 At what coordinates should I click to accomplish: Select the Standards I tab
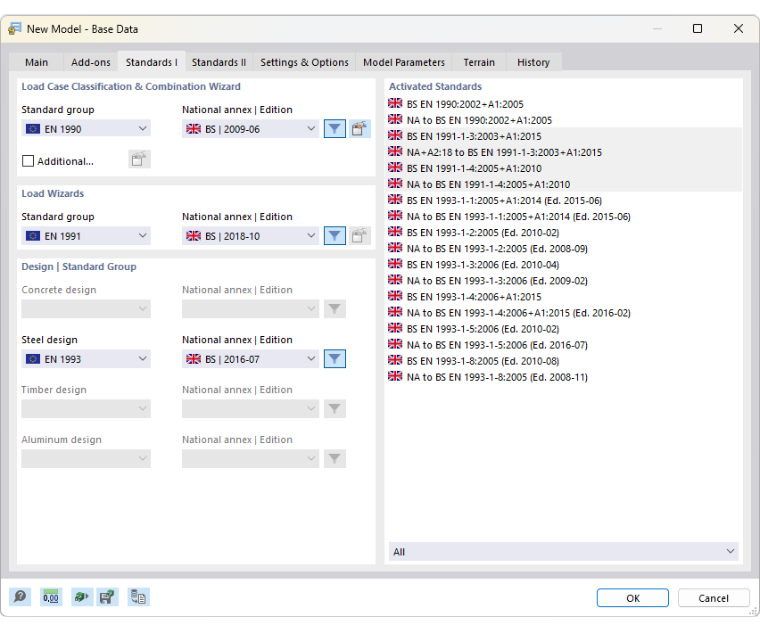point(152,62)
